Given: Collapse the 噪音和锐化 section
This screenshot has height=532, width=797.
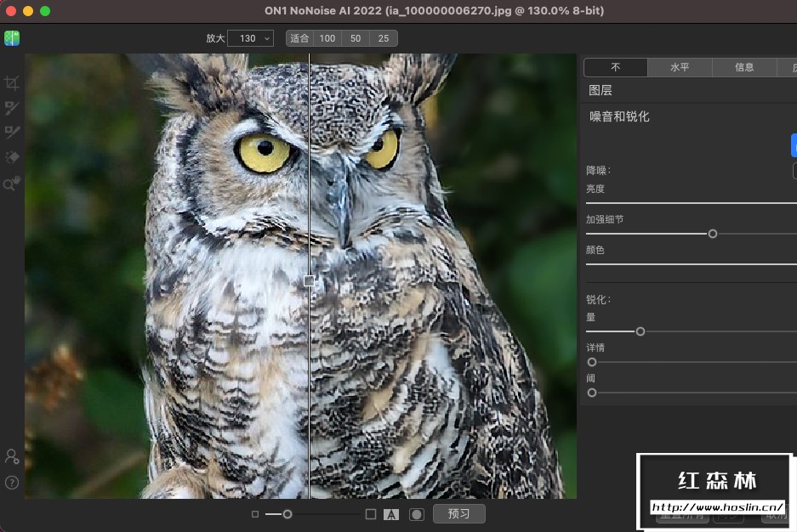Looking at the screenshot, I should pyautogui.click(x=619, y=116).
